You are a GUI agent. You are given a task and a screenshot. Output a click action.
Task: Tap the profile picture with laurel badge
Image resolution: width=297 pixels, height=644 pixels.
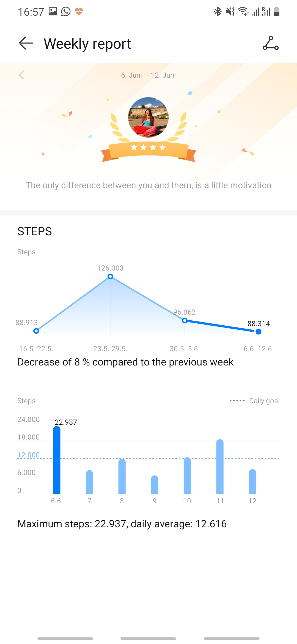(148, 117)
